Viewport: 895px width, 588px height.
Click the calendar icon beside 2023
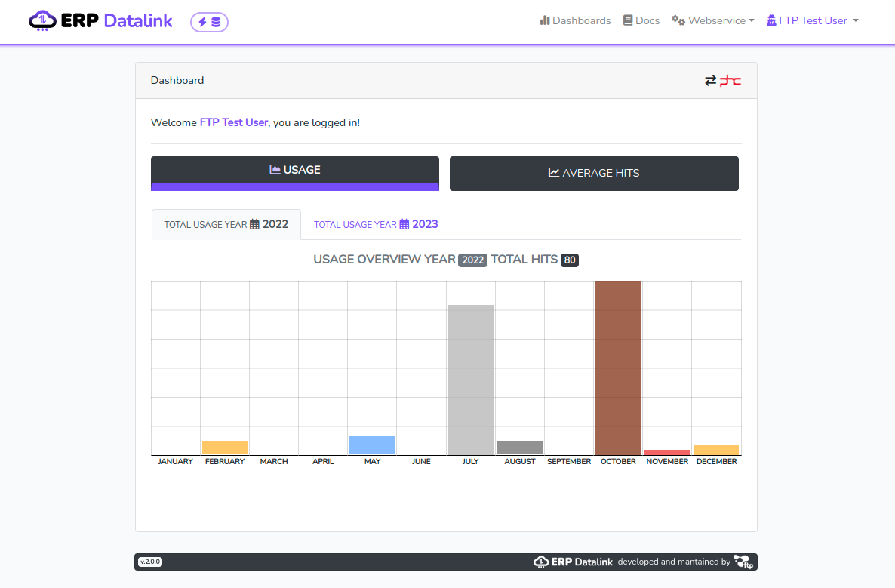404,224
